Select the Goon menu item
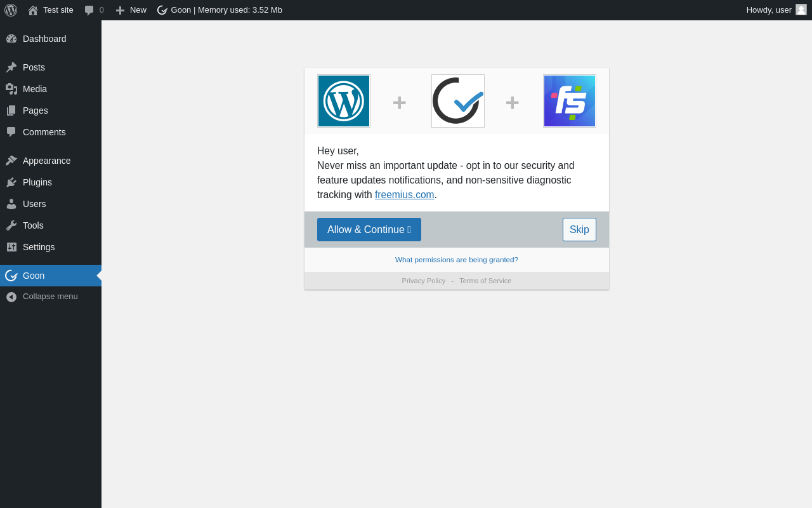The height and width of the screenshot is (508, 812). coord(51,276)
